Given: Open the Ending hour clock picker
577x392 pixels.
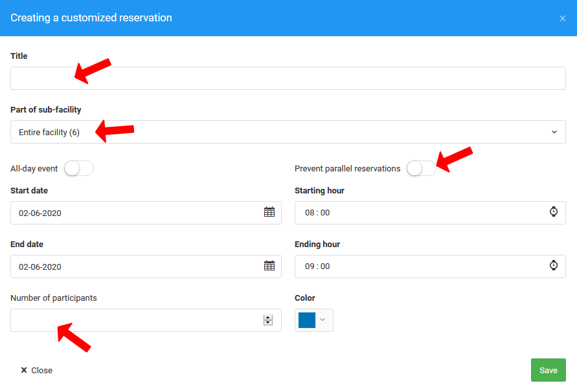Looking at the screenshot, I should tap(554, 266).
